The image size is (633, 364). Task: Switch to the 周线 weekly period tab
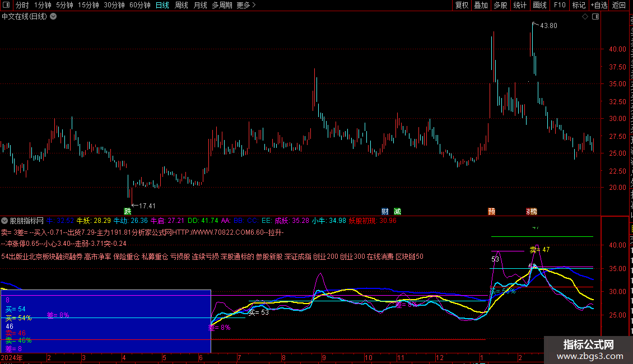pyautogui.click(x=181, y=5)
